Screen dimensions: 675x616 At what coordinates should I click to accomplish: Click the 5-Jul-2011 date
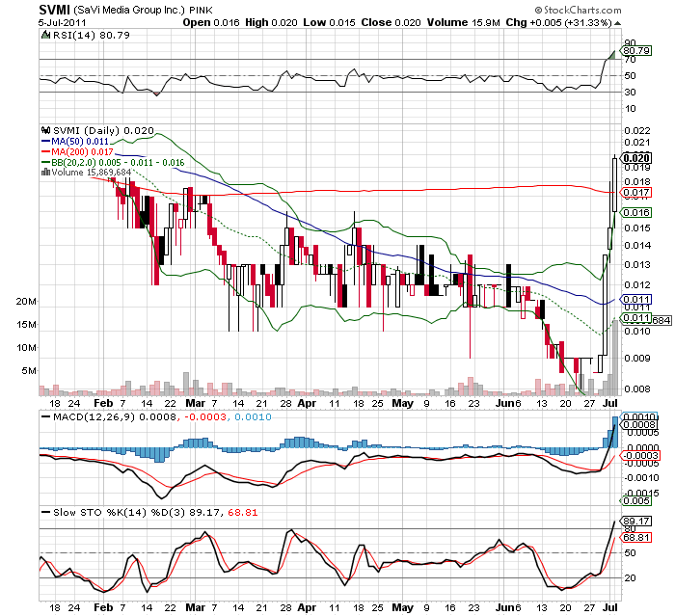pyautogui.click(x=63, y=23)
